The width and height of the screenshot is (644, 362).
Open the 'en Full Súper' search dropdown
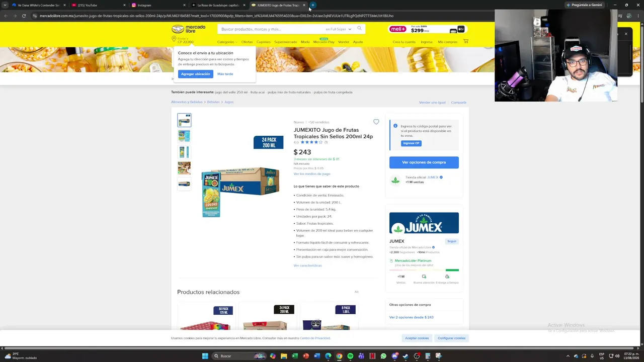point(338,29)
